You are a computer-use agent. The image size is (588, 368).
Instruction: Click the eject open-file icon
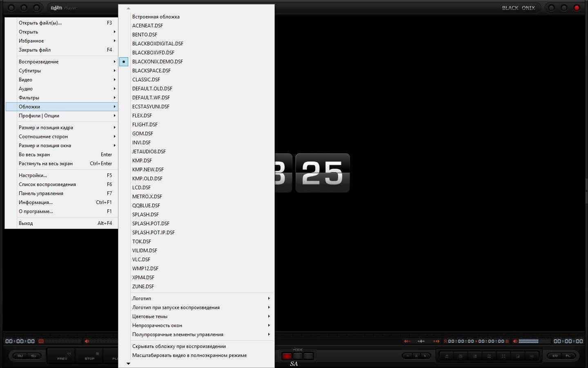447,356
